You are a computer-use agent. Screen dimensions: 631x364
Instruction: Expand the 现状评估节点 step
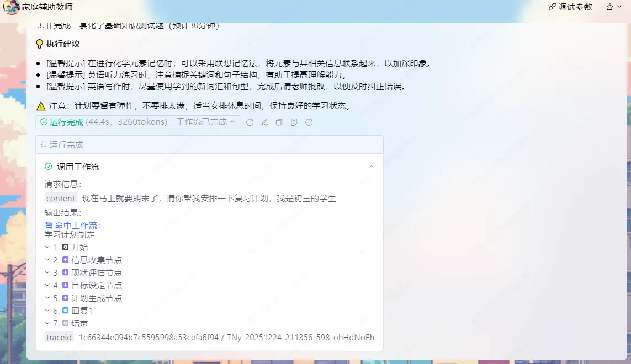47,272
